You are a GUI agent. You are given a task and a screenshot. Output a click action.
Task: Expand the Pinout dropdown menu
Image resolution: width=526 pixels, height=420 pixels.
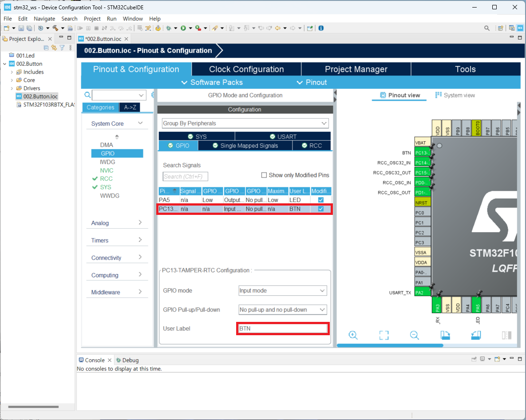point(311,82)
